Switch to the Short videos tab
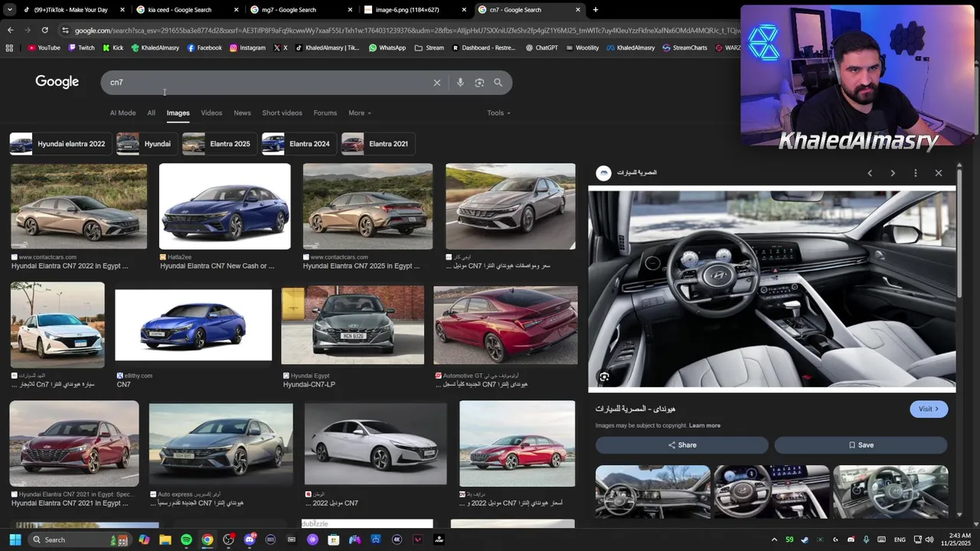 pos(282,113)
